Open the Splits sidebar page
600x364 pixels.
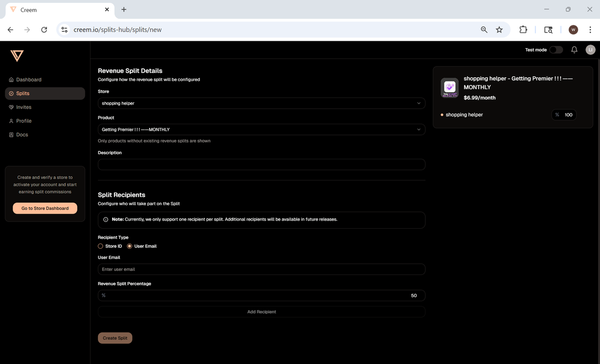click(45, 93)
